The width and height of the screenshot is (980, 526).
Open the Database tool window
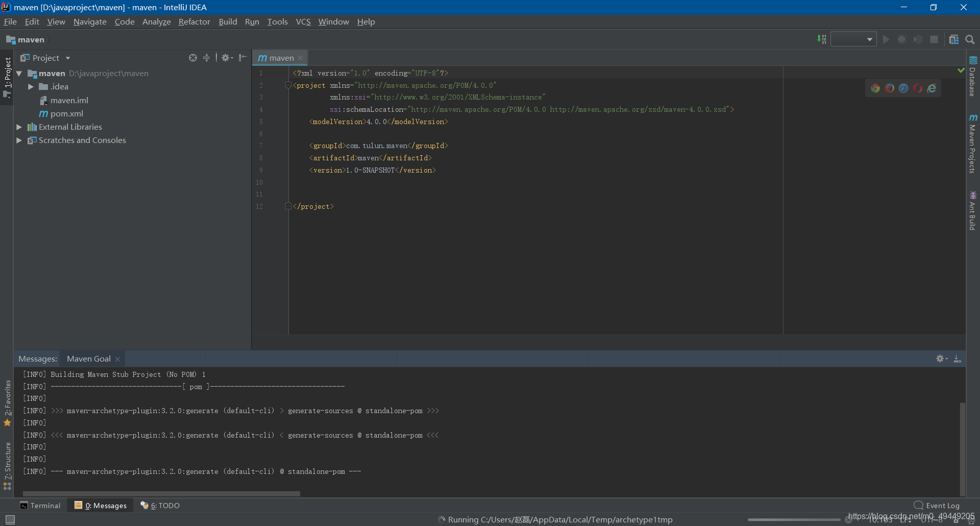(x=973, y=76)
